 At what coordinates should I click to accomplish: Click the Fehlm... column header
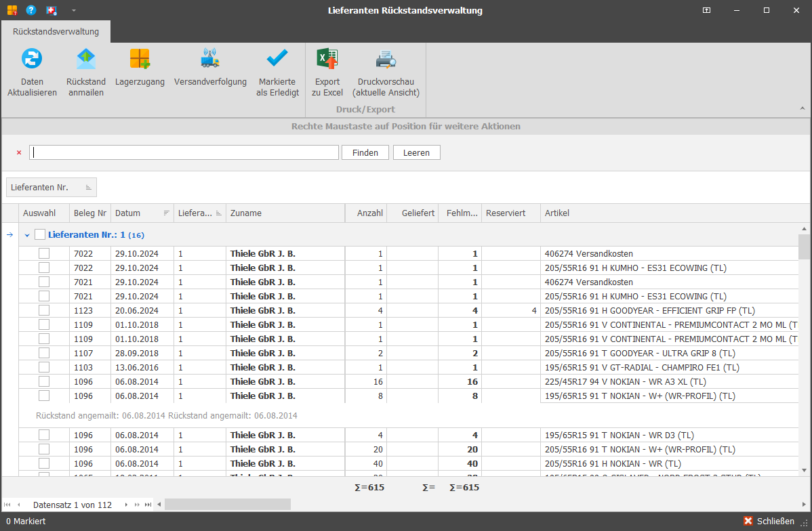point(460,213)
